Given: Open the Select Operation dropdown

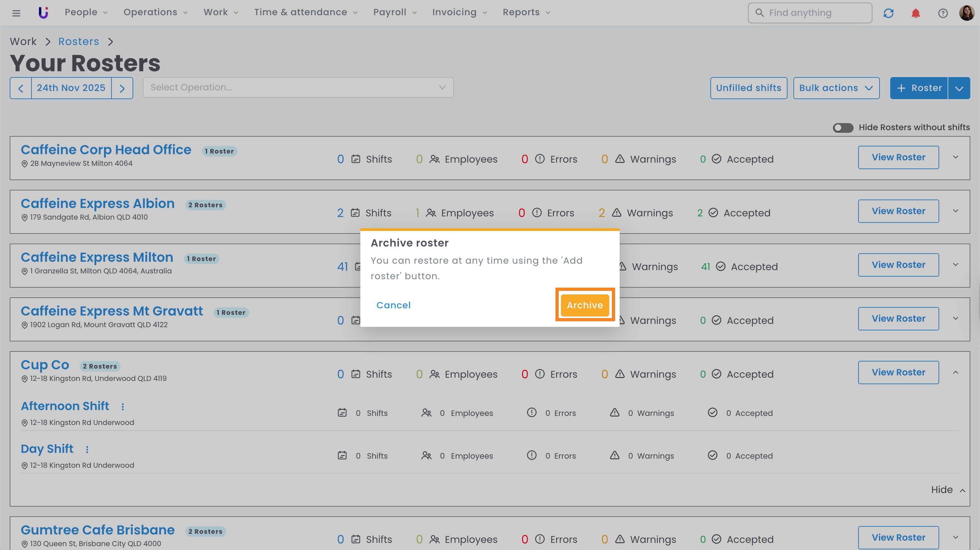Looking at the screenshot, I should (x=298, y=87).
